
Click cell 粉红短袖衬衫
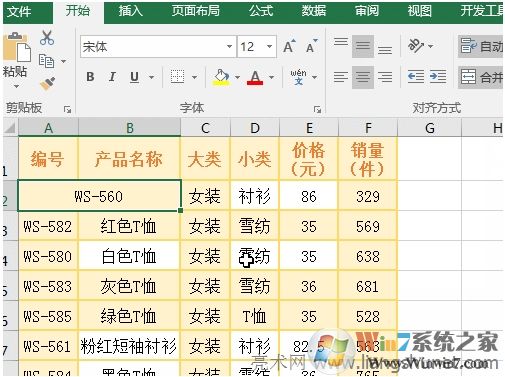point(129,346)
